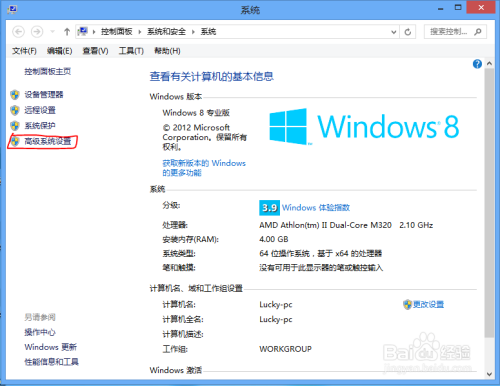This screenshot has height=386, width=500.
Task: Select 控制面板 in the address breadcrumb
Action: [117, 32]
